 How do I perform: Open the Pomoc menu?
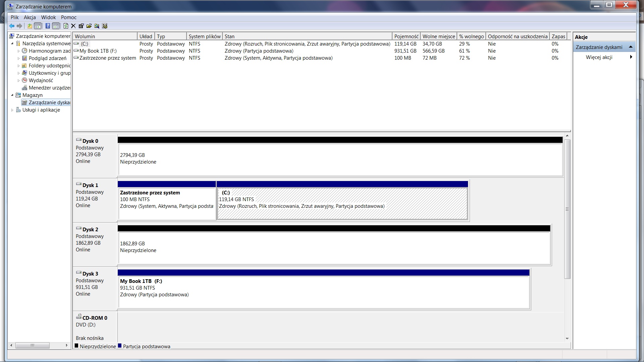[69, 17]
